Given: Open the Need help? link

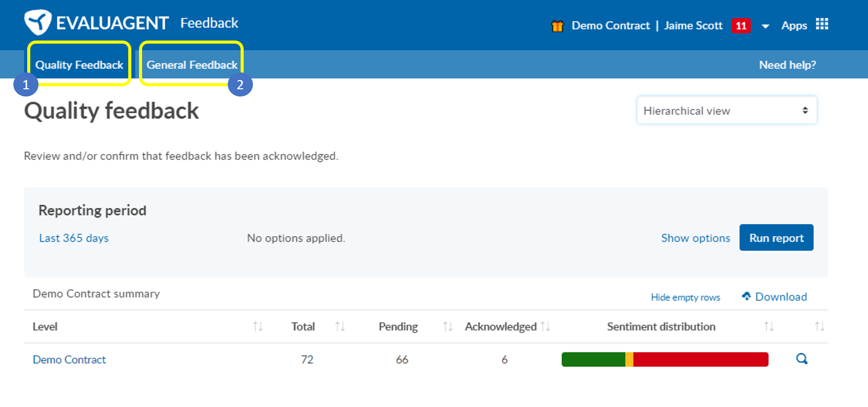Looking at the screenshot, I should coord(787,65).
